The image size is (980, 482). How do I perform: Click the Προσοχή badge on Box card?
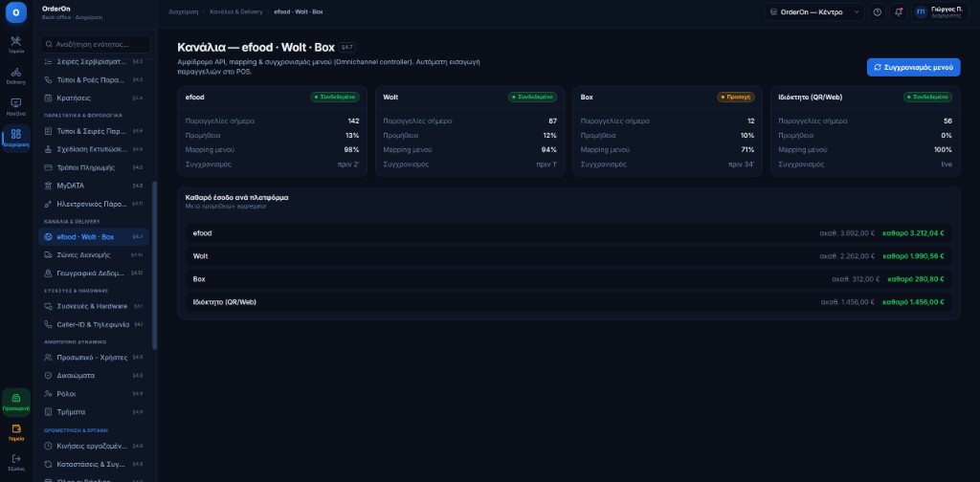click(736, 98)
